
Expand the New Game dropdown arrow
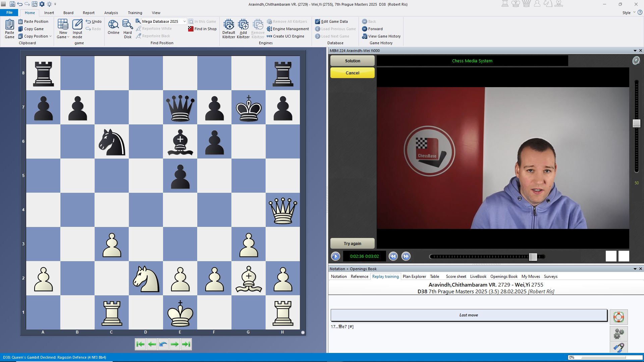click(68, 37)
